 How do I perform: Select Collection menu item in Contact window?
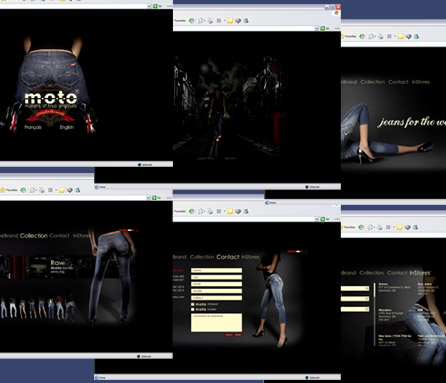pos(202,257)
